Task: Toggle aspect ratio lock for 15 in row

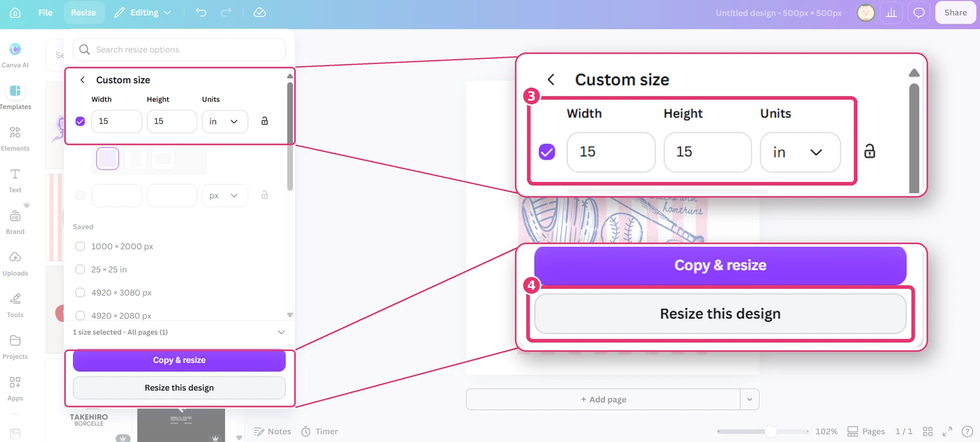Action: tap(264, 121)
